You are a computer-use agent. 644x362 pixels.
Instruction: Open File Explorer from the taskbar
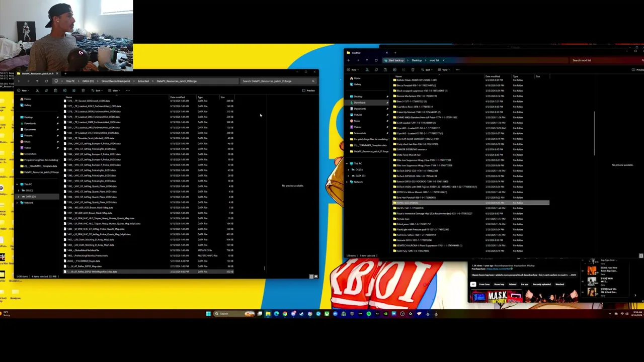[x=268, y=314]
